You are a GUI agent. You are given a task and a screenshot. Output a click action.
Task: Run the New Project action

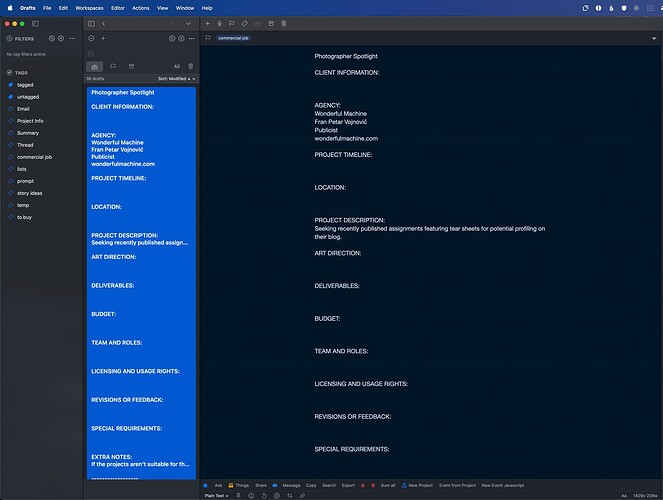tap(417, 485)
